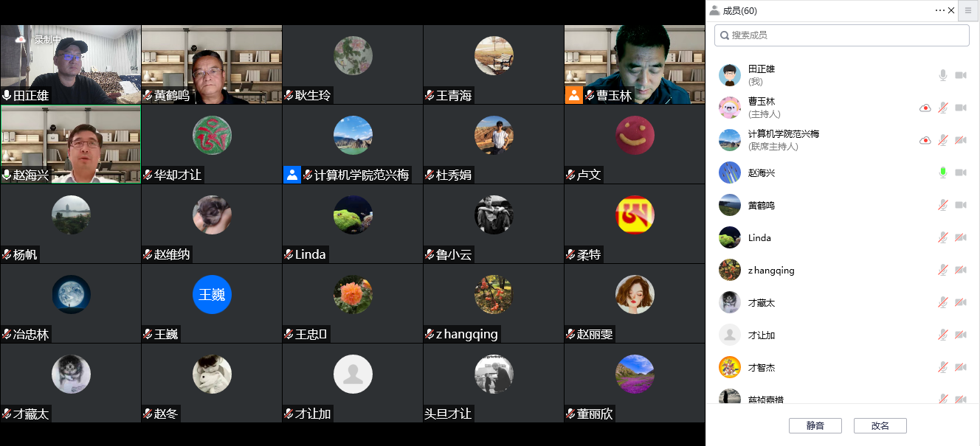
Task: Open the three-dots more options in members header
Action: tap(939, 10)
